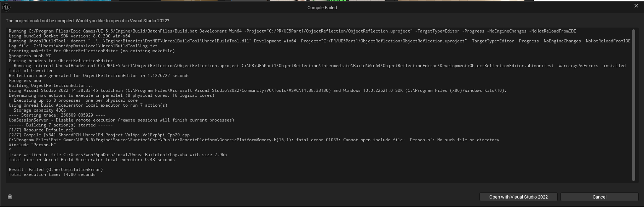This screenshot has height=207, width=644.
Task: Close the Compile Failed window
Action: pyautogui.click(x=636, y=6)
